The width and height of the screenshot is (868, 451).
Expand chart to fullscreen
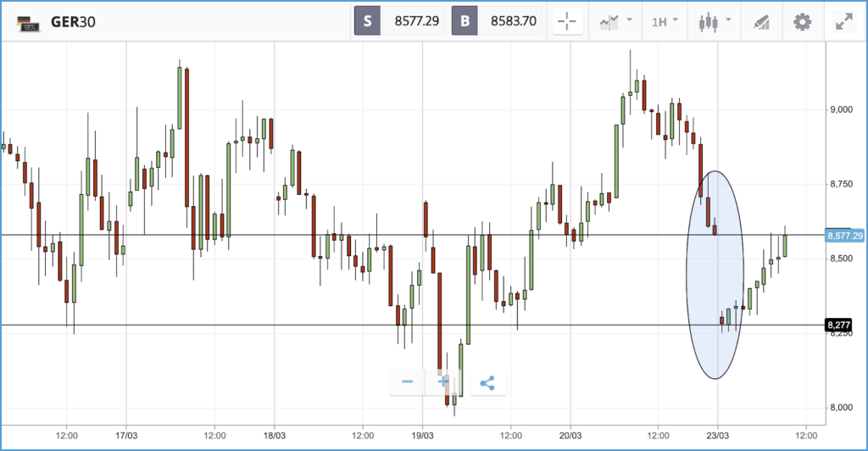844,21
